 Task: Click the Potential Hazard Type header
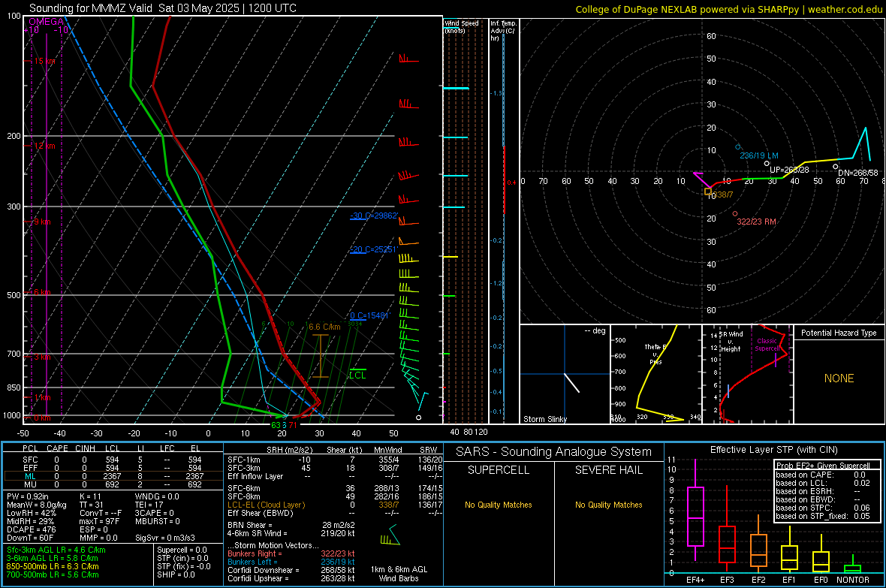coord(839,333)
